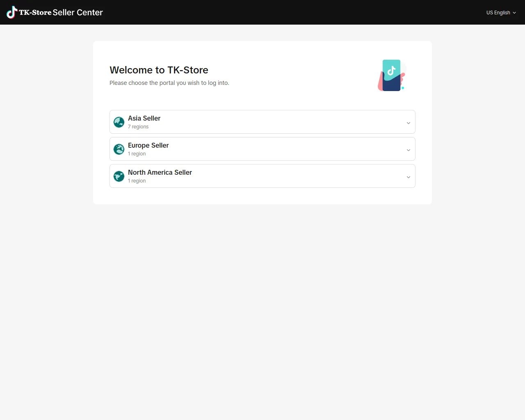Click the 'Please choose the portal' subtitle
The width and height of the screenshot is (525, 420).
[169, 83]
